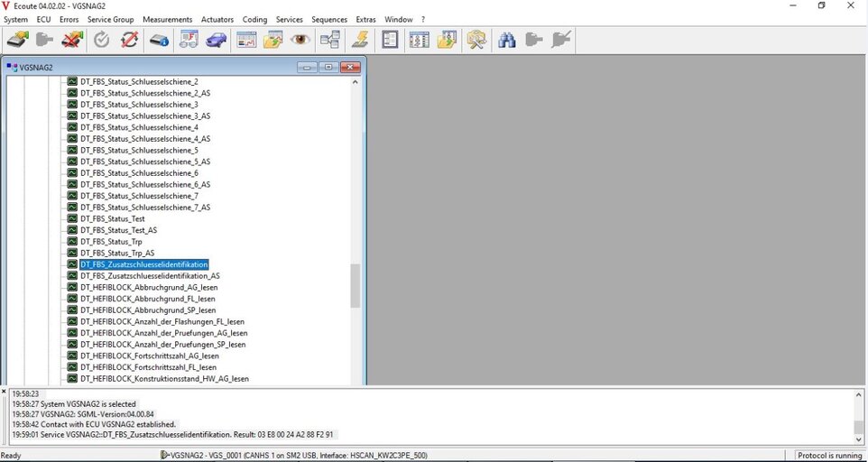Open the Measurements menu

[x=167, y=19]
